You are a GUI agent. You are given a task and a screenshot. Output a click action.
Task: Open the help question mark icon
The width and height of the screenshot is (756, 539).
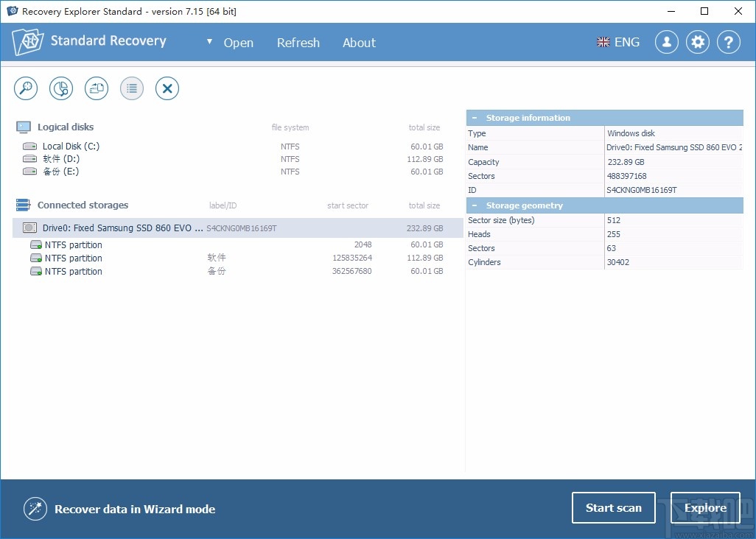coord(729,43)
